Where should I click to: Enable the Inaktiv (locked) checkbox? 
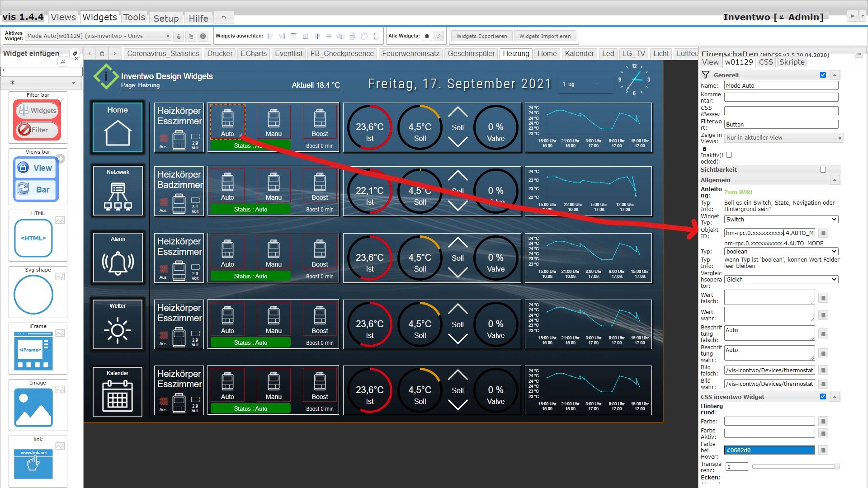[x=729, y=155]
